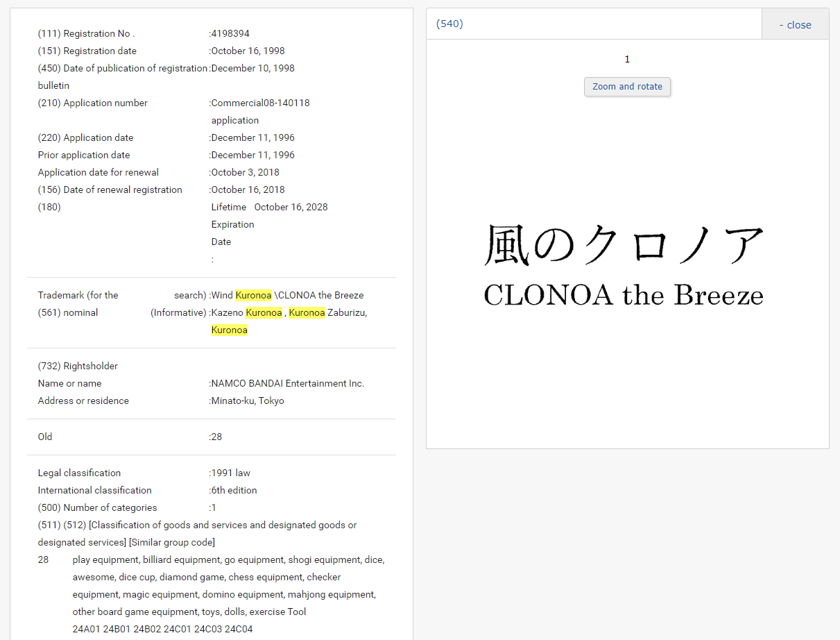
Task: Click renewal registration date October 16, 2018
Action: point(248,190)
